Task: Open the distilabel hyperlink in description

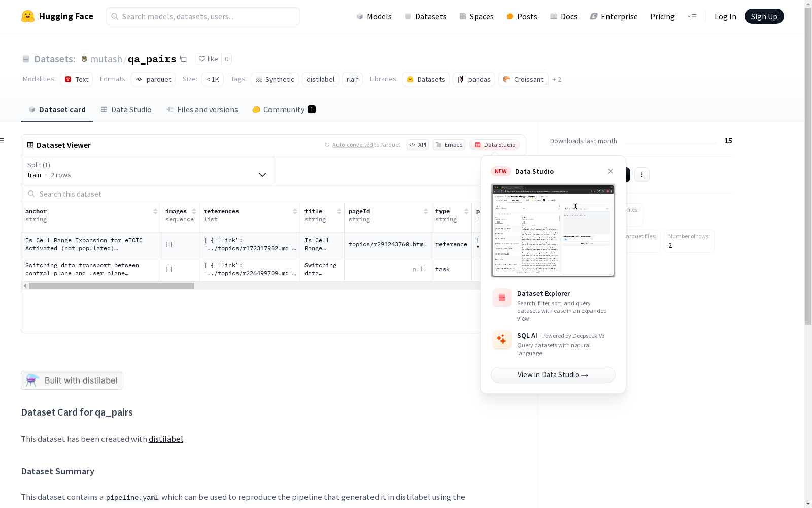Action: pos(165,439)
